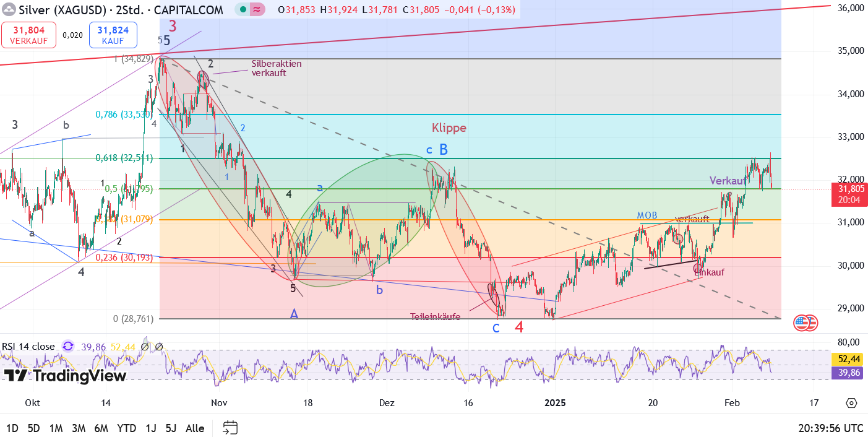This screenshot has height=442, width=868.
Task: Select the 5D date range
Action: [x=34, y=428]
